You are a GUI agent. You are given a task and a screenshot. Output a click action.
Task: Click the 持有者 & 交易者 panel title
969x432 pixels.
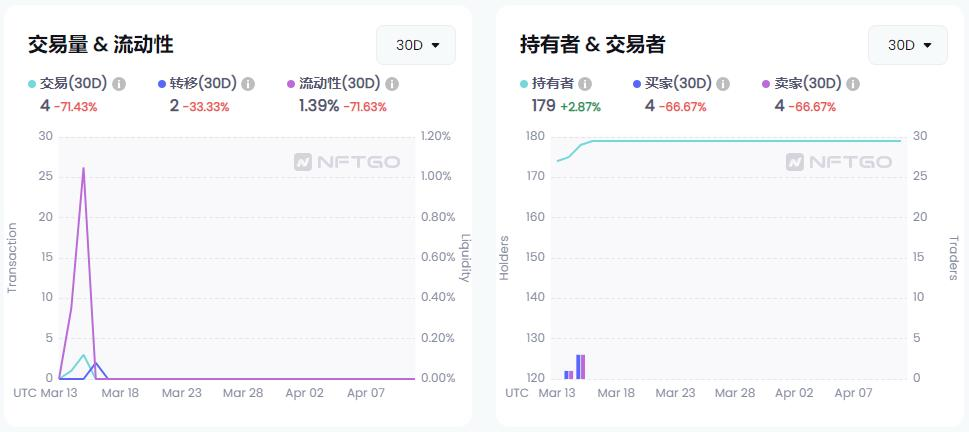(x=593, y=44)
